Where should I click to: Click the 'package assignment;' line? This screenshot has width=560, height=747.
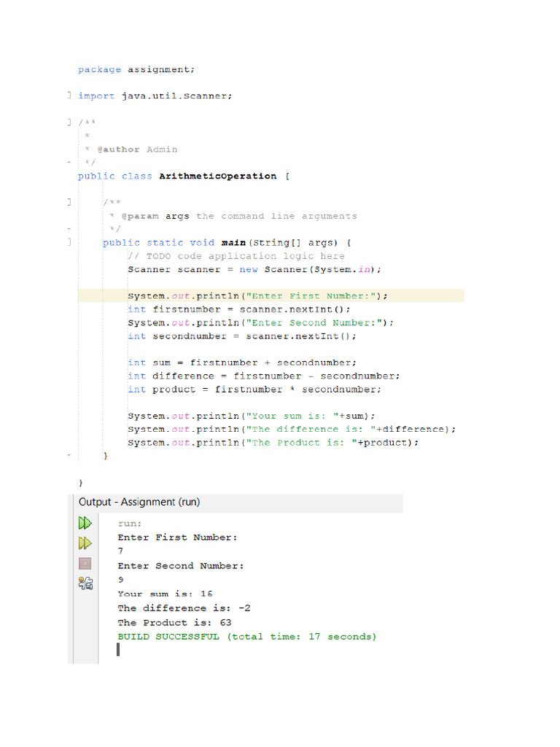coord(136,69)
